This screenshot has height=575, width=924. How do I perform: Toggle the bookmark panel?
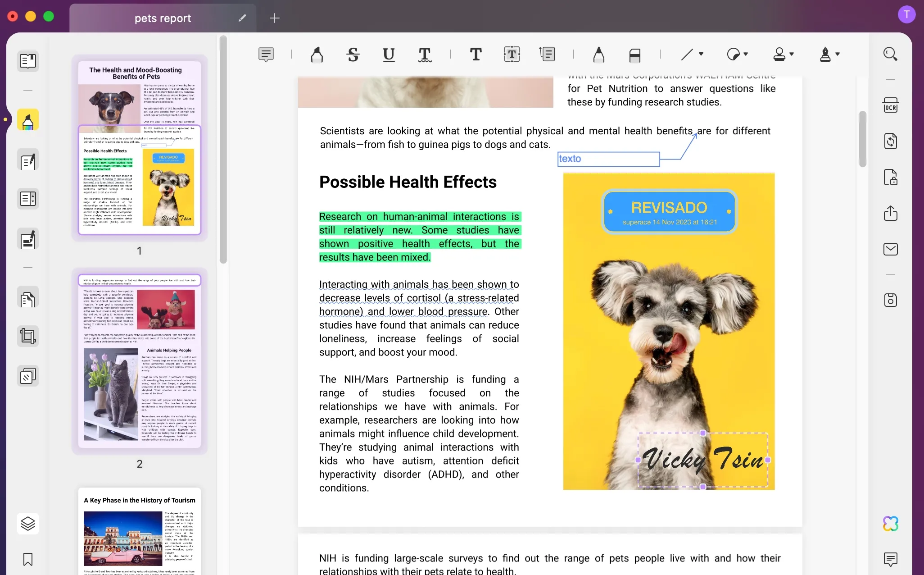click(28, 559)
